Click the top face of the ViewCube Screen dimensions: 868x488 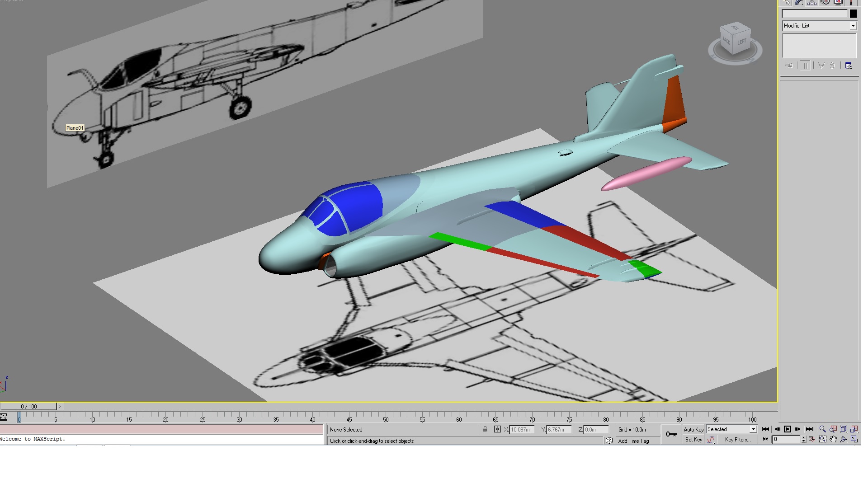[x=736, y=28]
